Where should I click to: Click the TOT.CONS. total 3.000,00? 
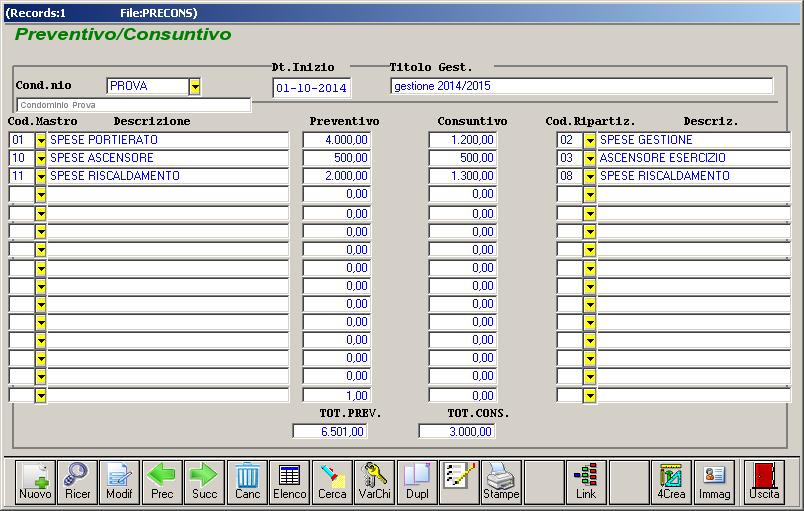pyautogui.click(x=457, y=432)
